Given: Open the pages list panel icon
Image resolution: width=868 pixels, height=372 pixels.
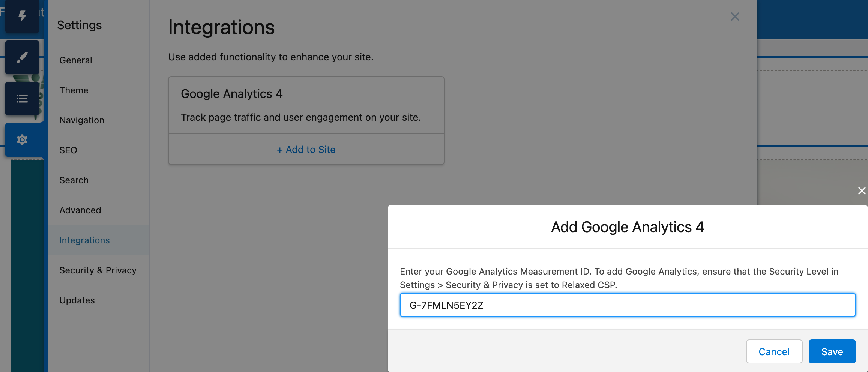Looking at the screenshot, I should (22, 99).
